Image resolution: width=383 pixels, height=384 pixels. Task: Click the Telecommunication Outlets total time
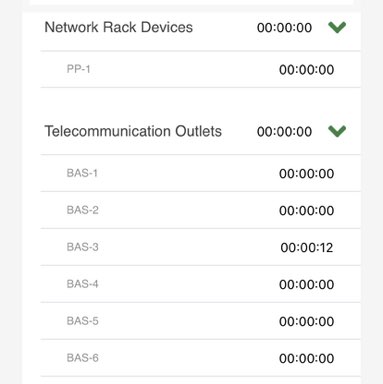[284, 132]
